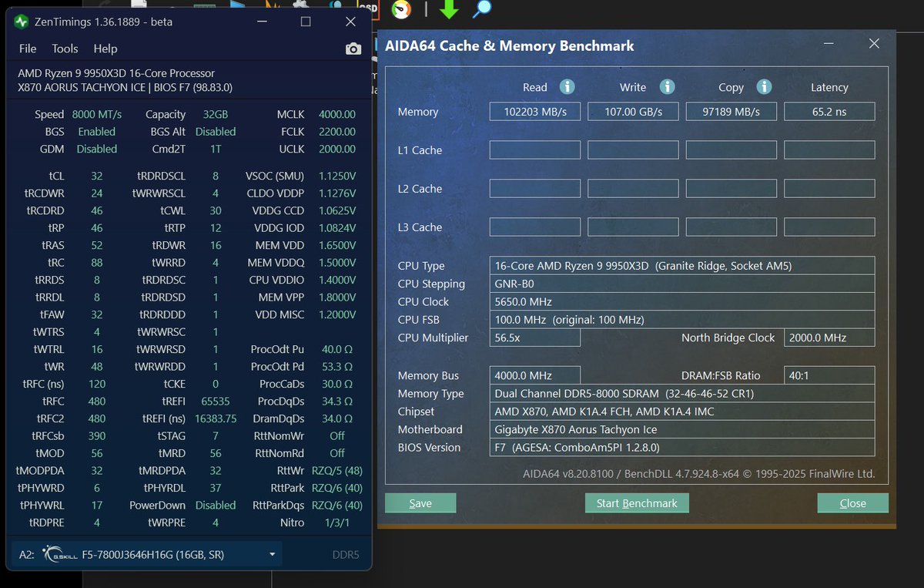Click the empty L1 Cache Read field
Screen dimensions: 924x588
tap(535, 150)
